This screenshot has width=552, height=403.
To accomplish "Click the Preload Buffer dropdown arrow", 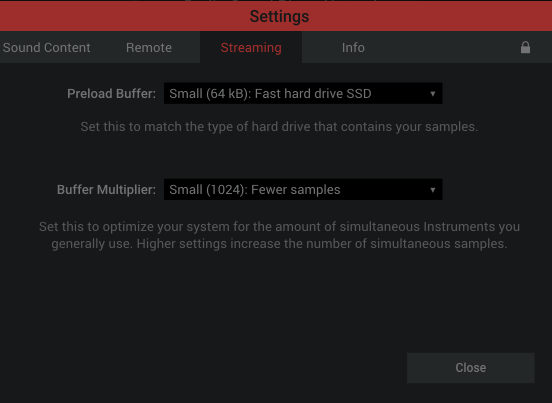I will point(433,94).
